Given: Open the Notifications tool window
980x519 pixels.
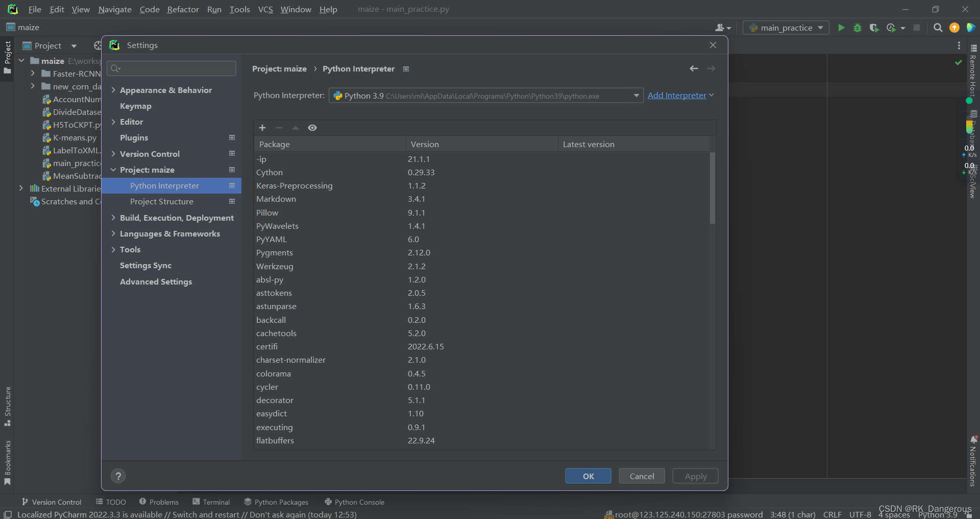Looking at the screenshot, I should (x=973, y=462).
